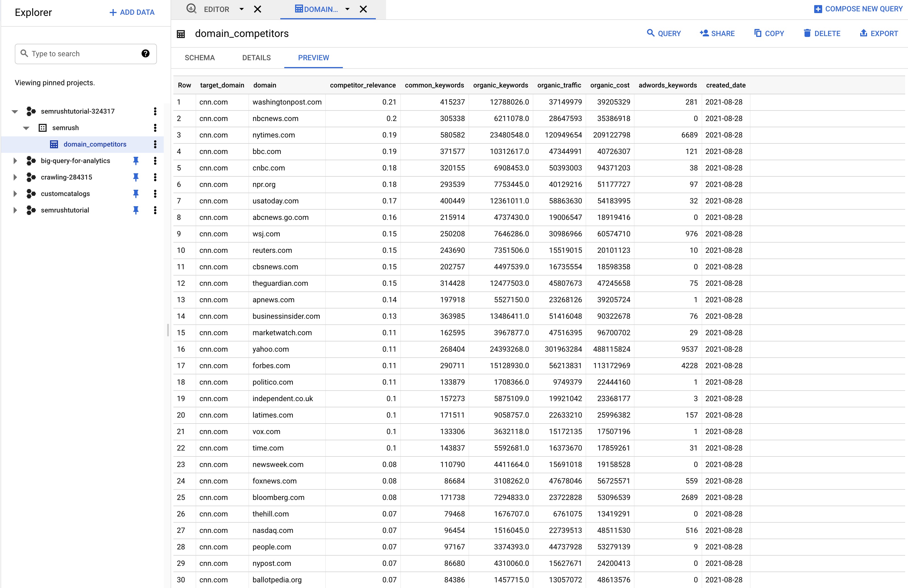Toggle pin on semrushtutorial project
The height and width of the screenshot is (588, 908).
click(136, 210)
